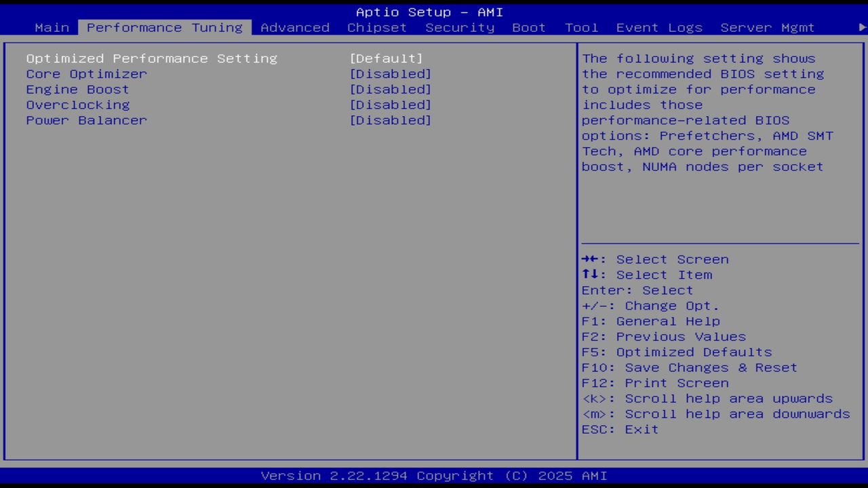Switch to the Tool menu
Viewport: 868px width, 488px height.
581,28
